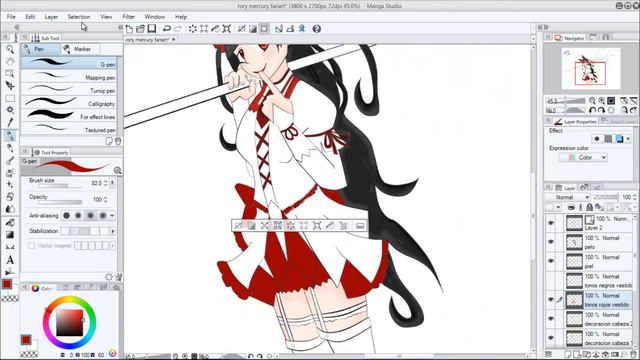The height and width of the screenshot is (360, 640).
Task: Select the Eraser tool
Action: (x=10, y=197)
